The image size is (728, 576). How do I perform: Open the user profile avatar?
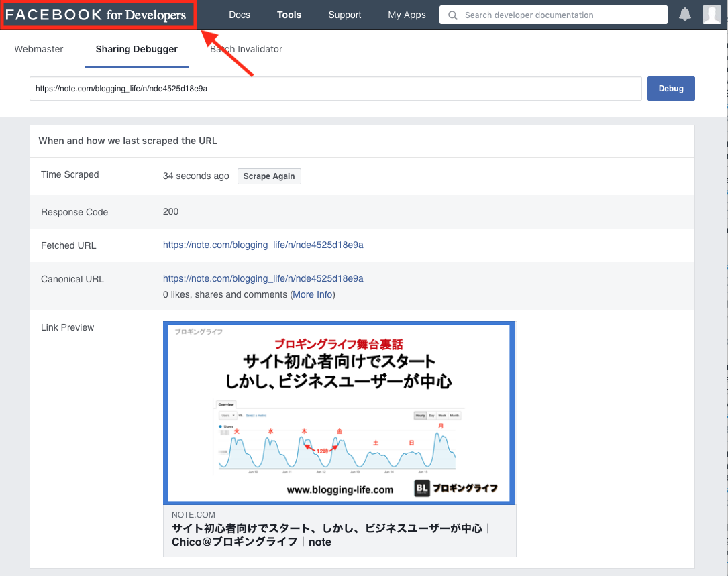(711, 14)
